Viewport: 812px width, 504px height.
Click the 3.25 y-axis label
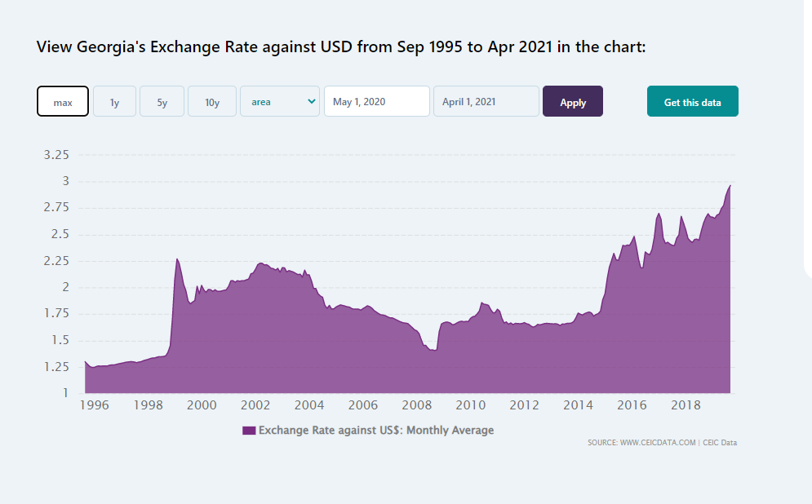56,154
